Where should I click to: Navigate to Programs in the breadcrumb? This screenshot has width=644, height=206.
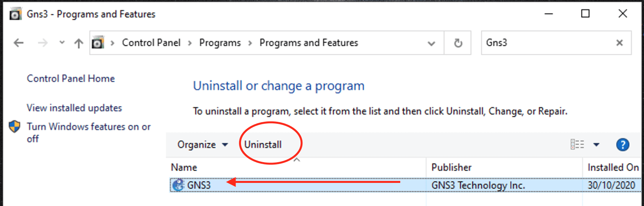click(220, 43)
